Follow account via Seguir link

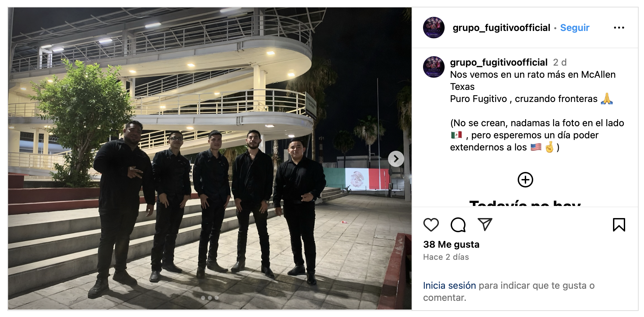(575, 28)
